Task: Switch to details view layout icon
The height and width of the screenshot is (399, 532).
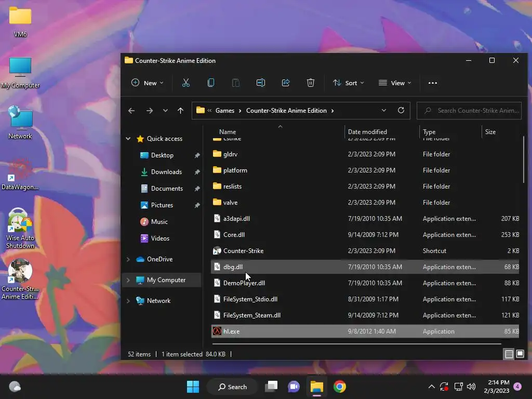Action: point(509,354)
